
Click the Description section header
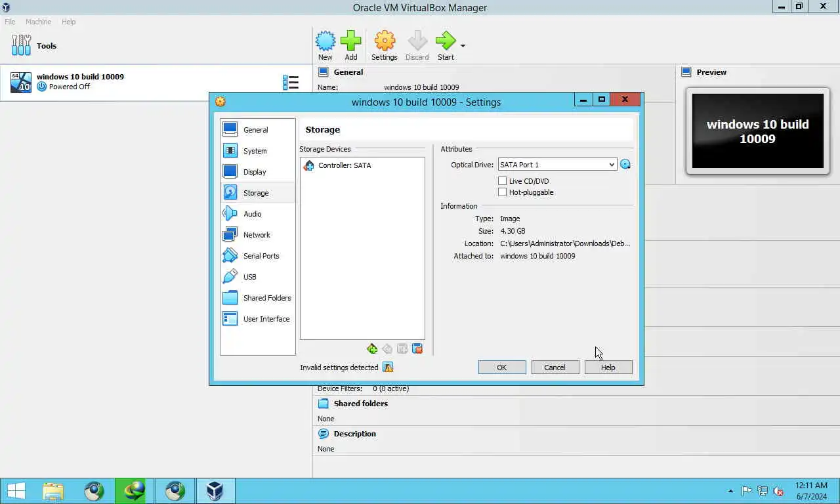pyautogui.click(x=354, y=434)
